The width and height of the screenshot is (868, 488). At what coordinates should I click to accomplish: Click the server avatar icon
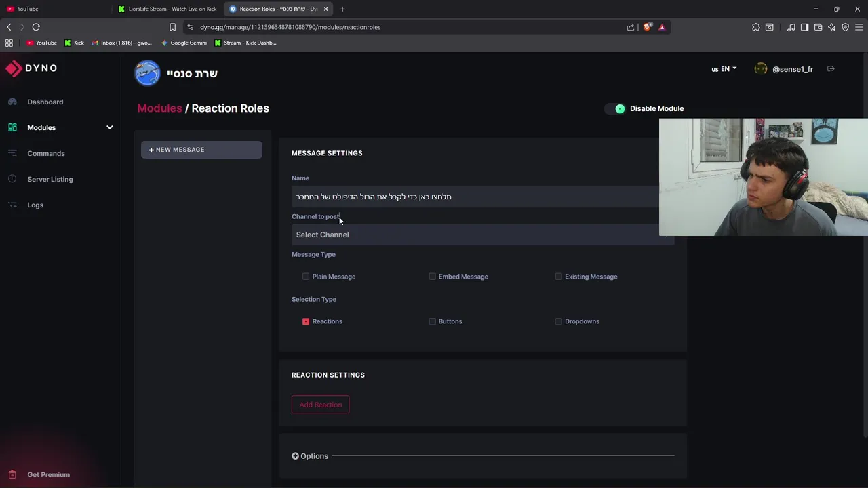(x=147, y=73)
